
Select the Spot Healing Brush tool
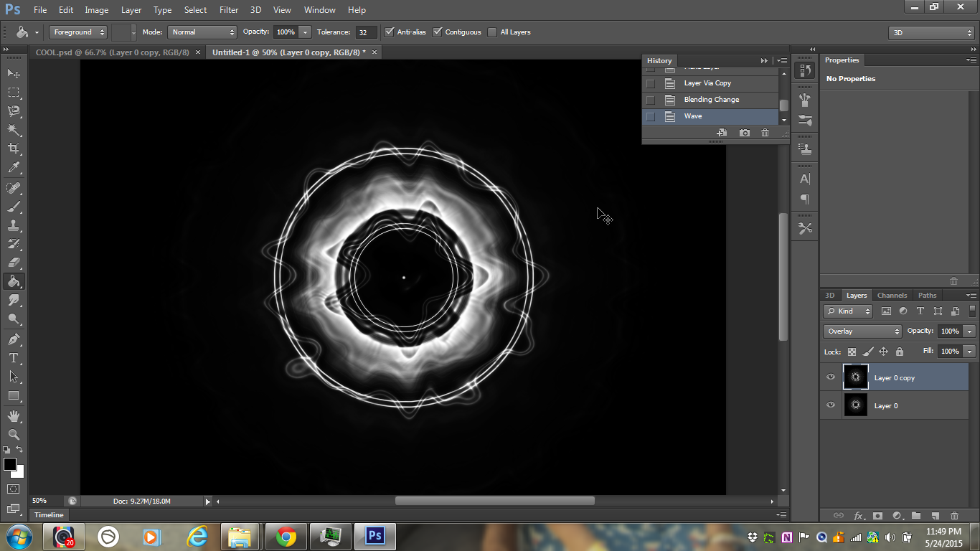pyautogui.click(x=14, y=188)
